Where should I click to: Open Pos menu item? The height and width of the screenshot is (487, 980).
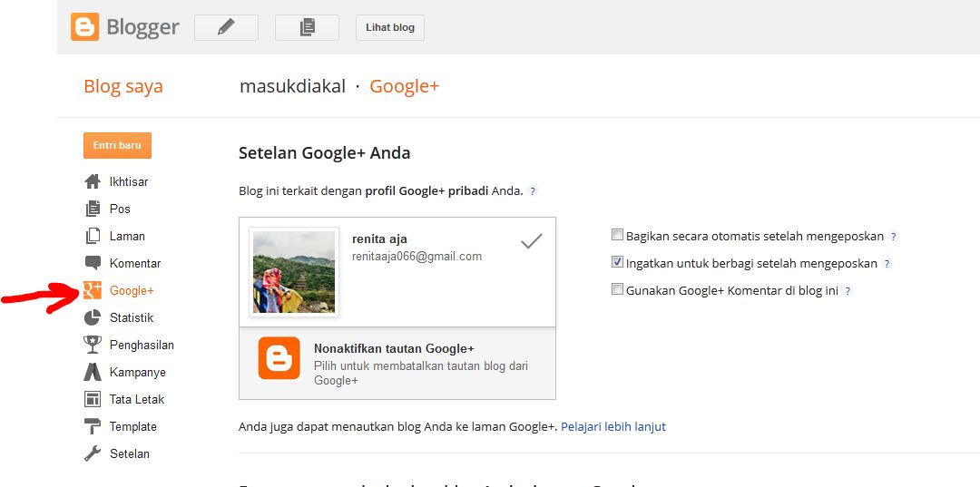click(120, 209)
